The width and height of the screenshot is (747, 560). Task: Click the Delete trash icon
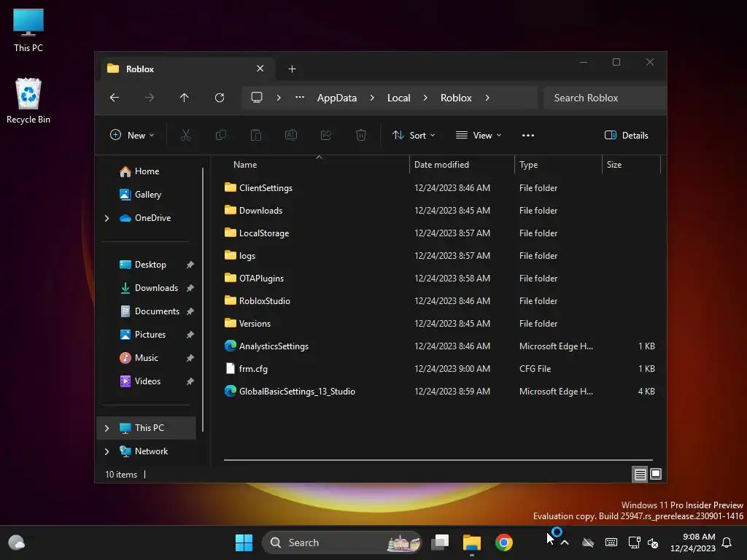coord(361,135)
